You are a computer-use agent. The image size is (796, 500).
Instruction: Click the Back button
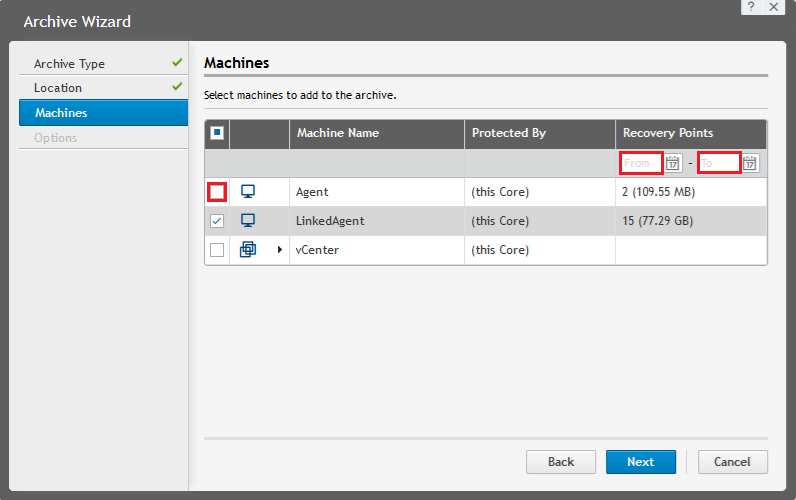(x=561, y=462)
